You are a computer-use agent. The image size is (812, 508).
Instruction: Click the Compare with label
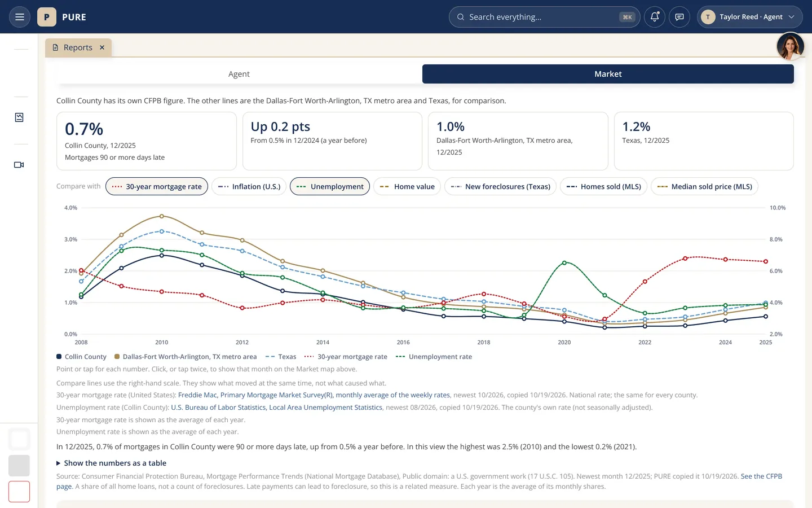[x=78, y=186]
